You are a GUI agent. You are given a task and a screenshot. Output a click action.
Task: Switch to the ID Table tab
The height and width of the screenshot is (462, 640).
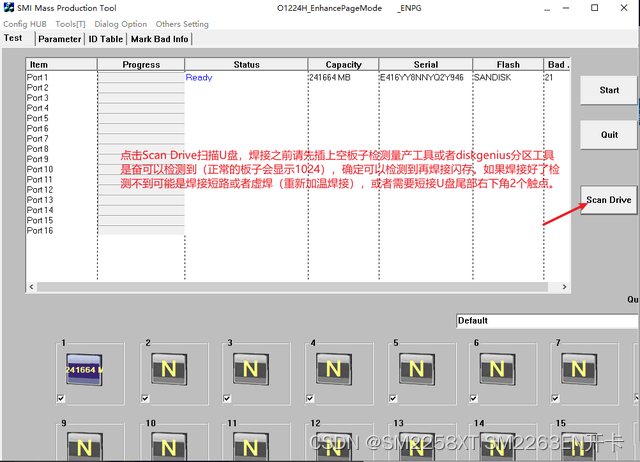point(106,39)
